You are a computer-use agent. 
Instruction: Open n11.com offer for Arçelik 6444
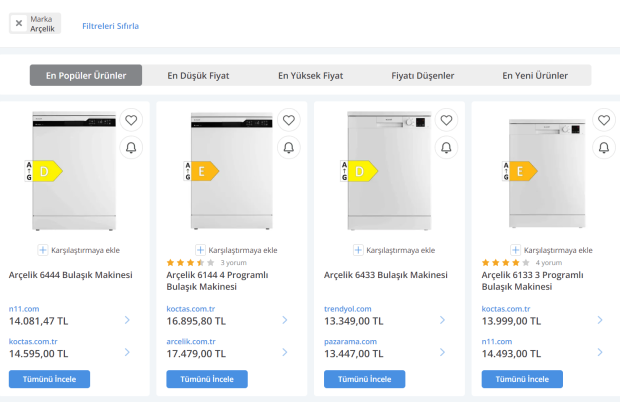point(24,309)
